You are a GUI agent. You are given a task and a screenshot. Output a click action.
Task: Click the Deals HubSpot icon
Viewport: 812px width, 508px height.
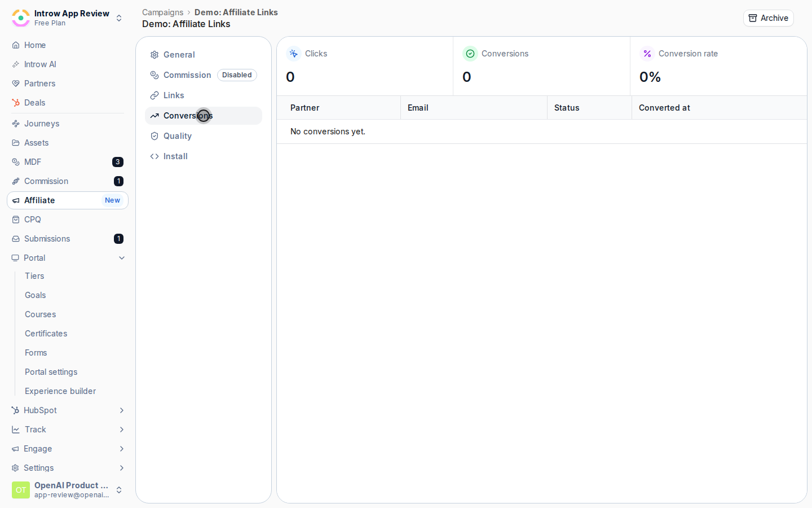pyautogui.click(x=16, y=103)
